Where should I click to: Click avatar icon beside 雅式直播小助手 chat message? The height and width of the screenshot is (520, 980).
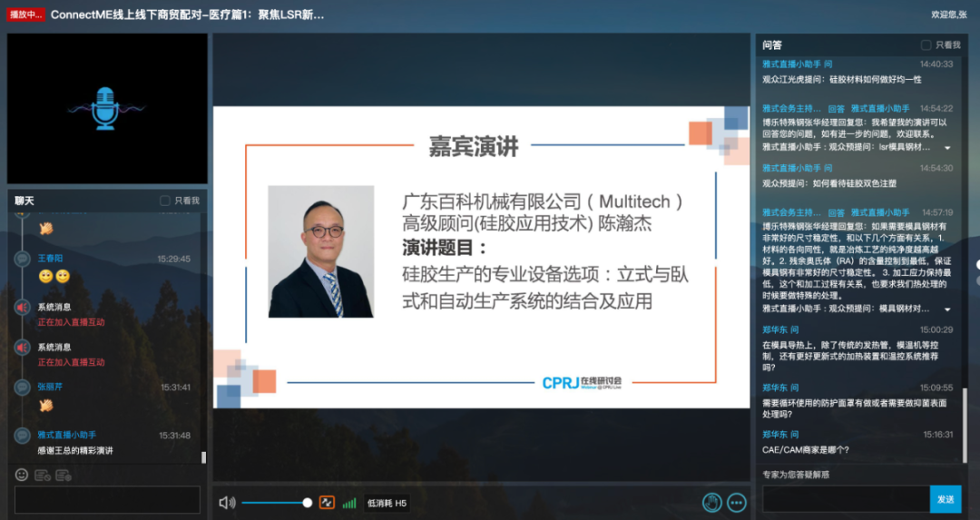click(x=23, y=436)
